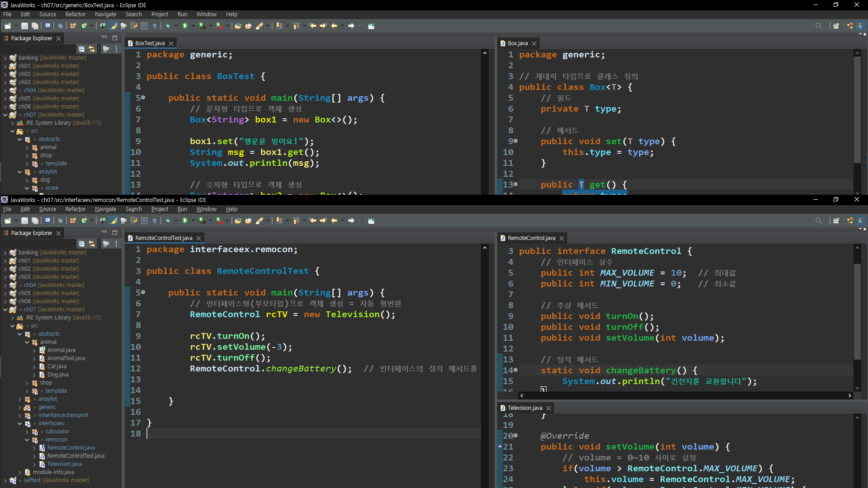Click horizontal scrollbar of RemoteControl.java editor
Image resolution: width=868 pixels, height=488 pixels.
[x=685, y=395]
